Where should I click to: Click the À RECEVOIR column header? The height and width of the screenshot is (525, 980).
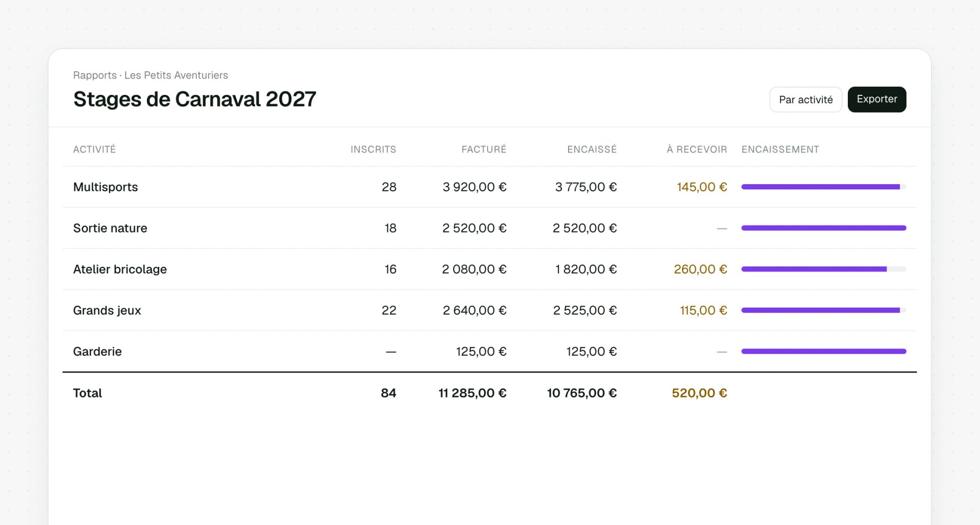point(697,149)
